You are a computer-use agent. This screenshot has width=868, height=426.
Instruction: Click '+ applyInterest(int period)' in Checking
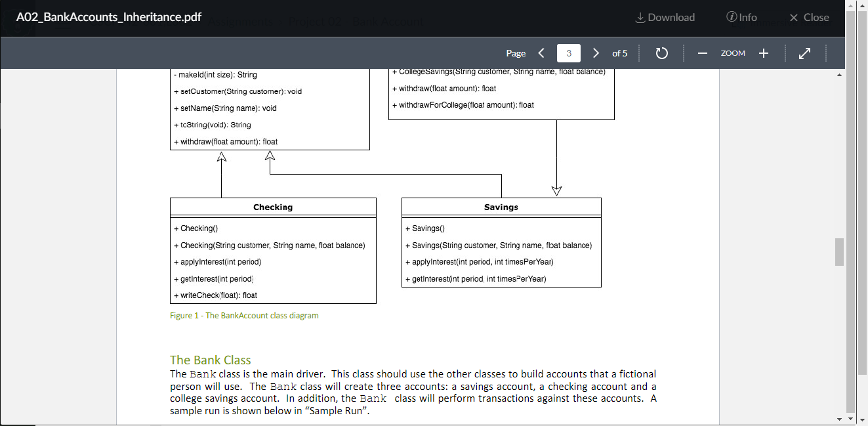click(217, 262)
